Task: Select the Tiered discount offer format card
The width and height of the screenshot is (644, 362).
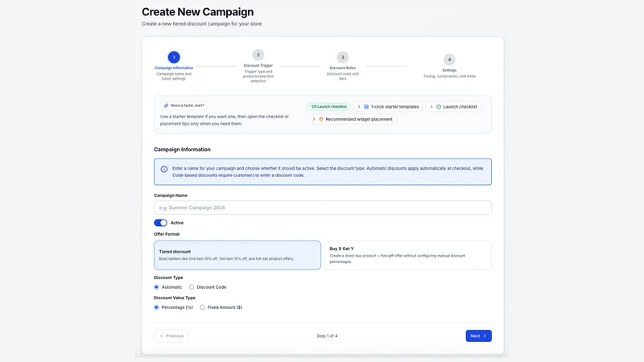Action: 237,255
